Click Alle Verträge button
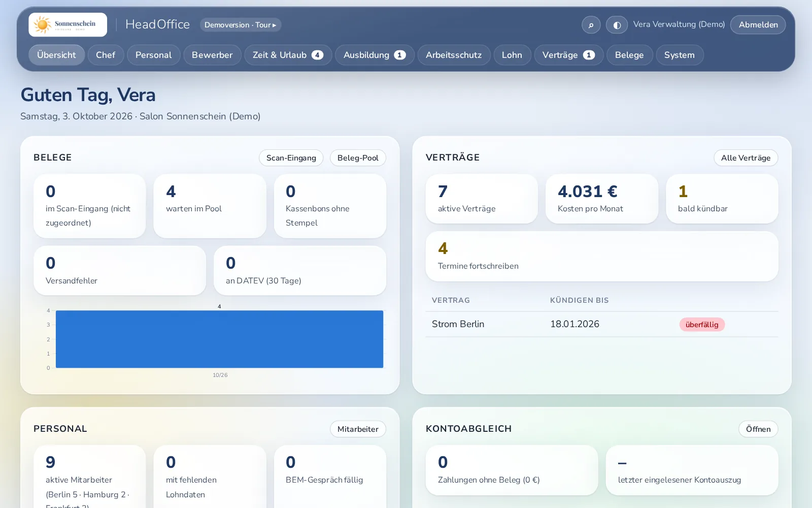 [x=746, y=158]
